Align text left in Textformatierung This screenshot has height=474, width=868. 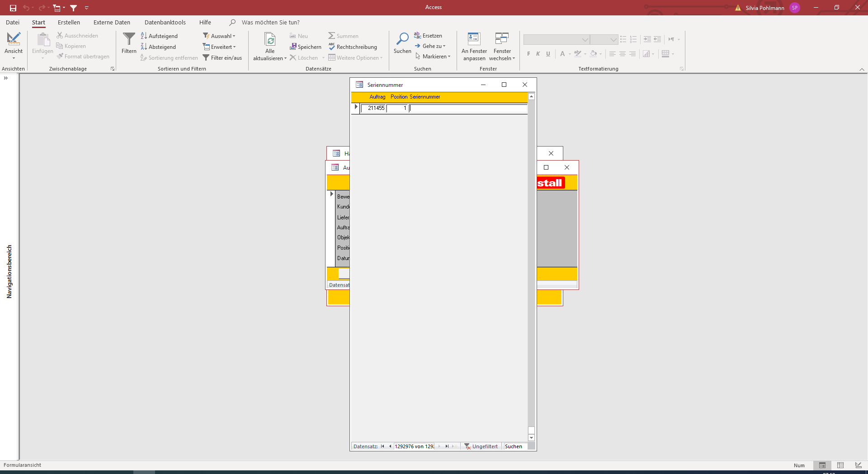click(x=613, y=54)
